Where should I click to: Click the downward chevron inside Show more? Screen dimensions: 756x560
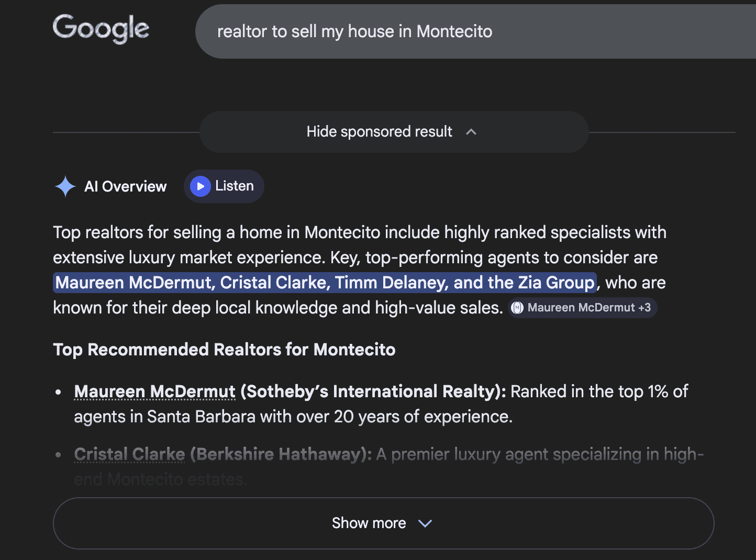pyautogui.click(x=425, y=523)
